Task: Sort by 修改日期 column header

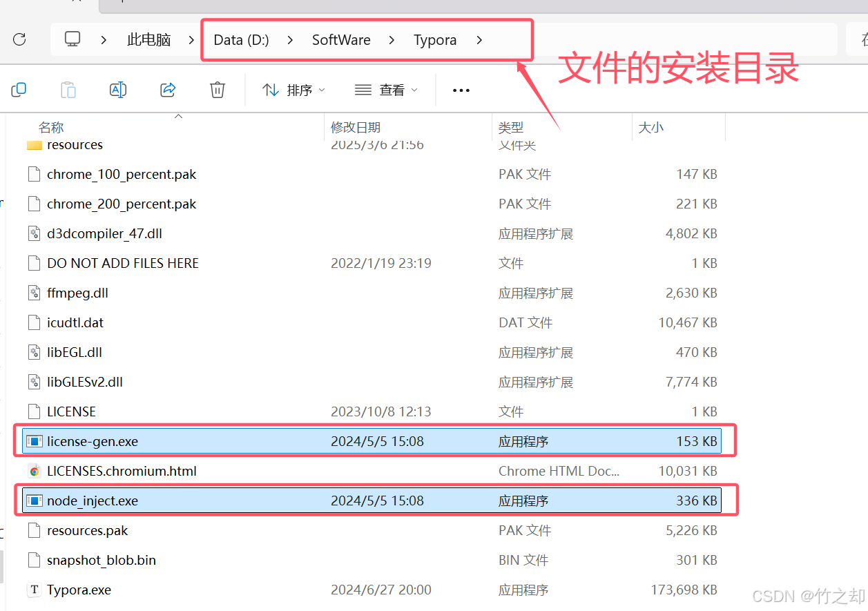Action: (x=355, y=128)
